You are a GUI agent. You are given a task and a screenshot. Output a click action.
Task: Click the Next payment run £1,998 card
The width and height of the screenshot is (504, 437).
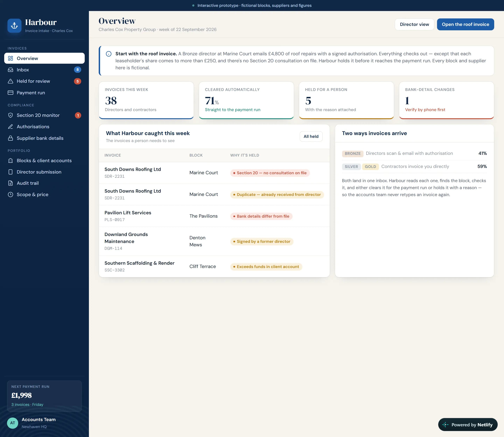(x=44, y=396)
